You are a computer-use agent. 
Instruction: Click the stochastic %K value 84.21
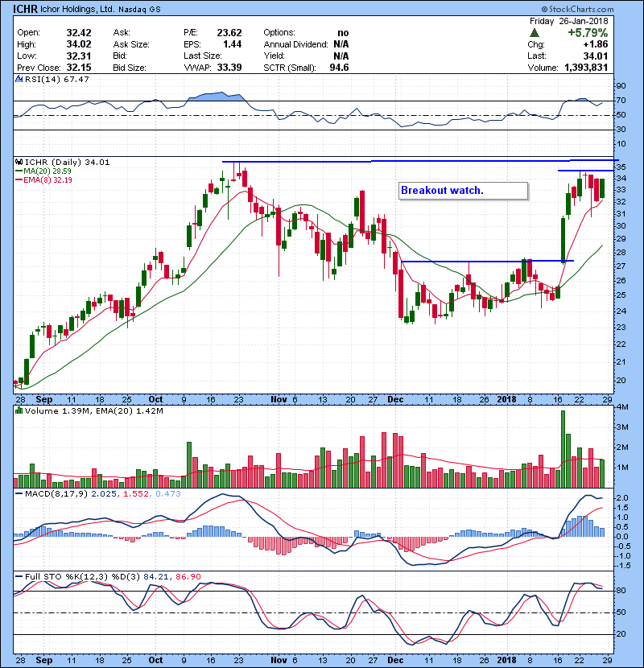(156, 576)
